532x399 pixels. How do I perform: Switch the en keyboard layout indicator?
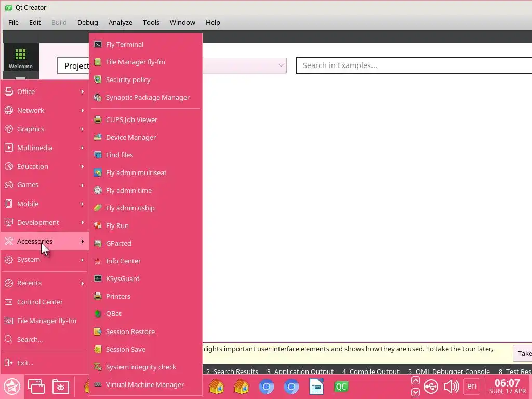pos(472,386)
